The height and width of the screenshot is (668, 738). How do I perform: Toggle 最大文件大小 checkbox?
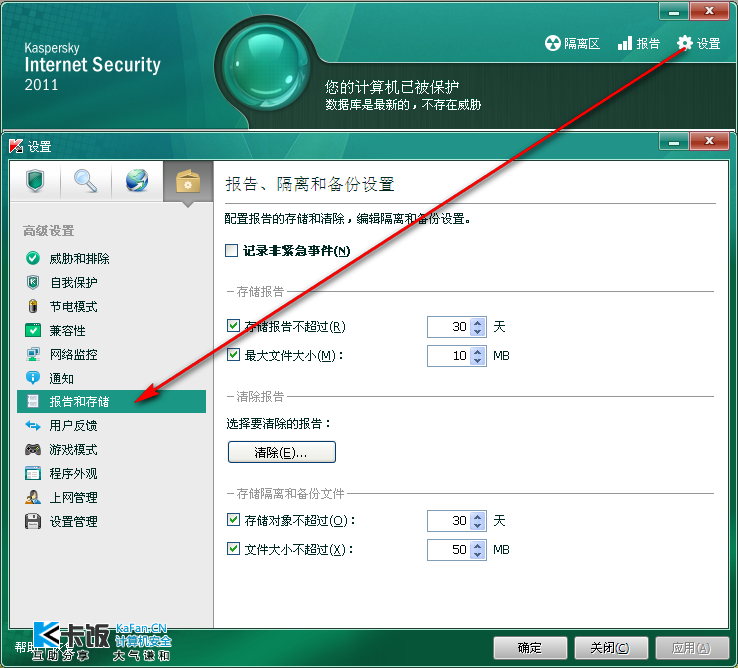tap(233, 354)
